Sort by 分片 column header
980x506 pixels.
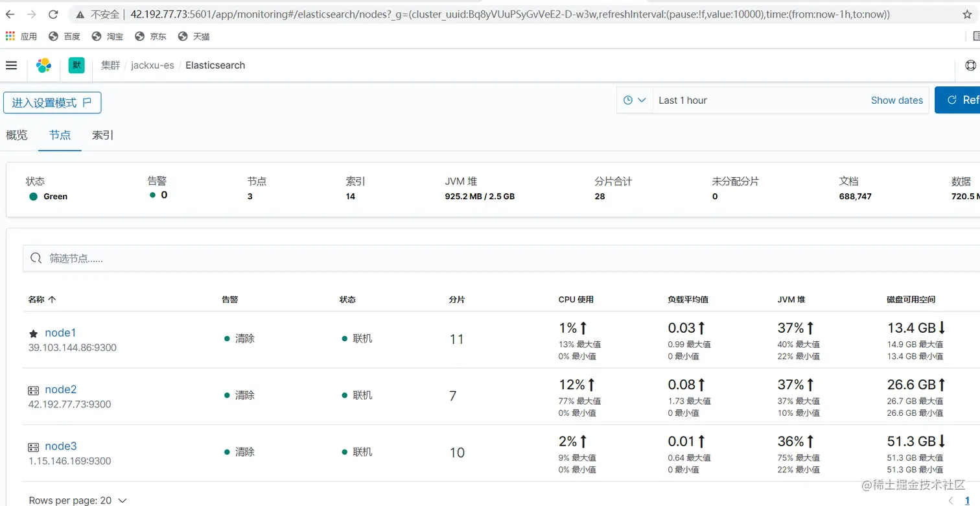coord(457,300)
